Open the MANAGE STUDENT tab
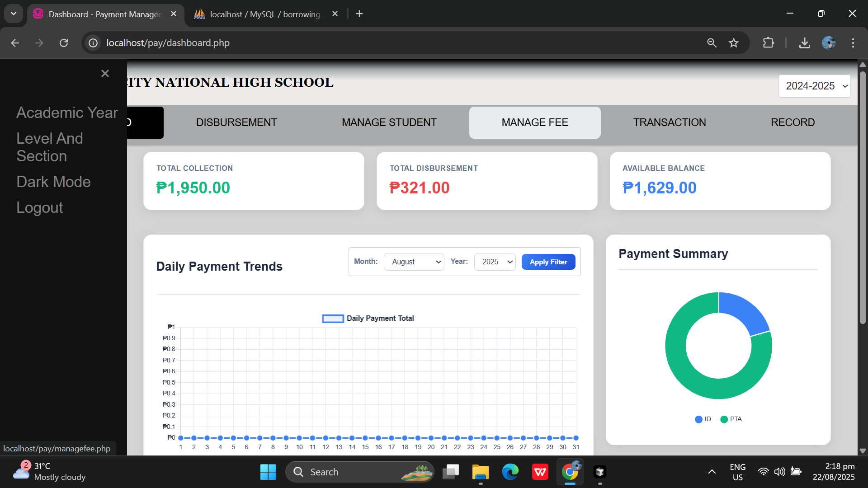868x488 pixels. 389,122
